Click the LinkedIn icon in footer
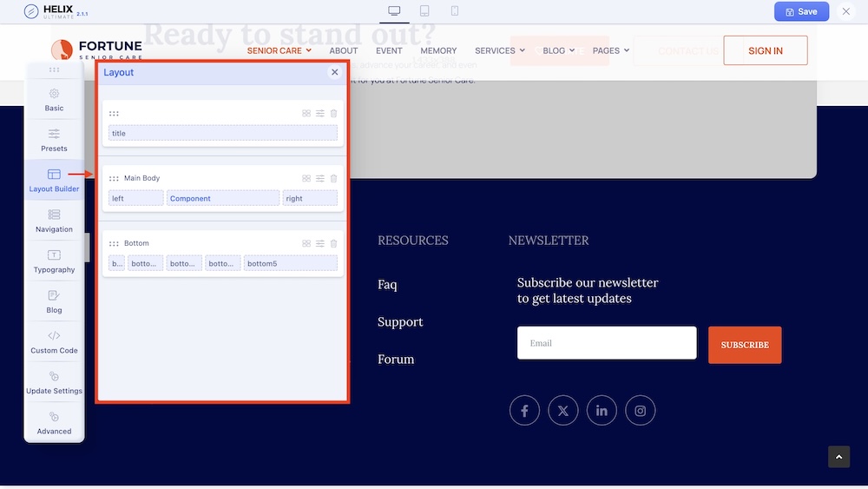The height and width of the screenshot is (489, 868). point(602,411)
